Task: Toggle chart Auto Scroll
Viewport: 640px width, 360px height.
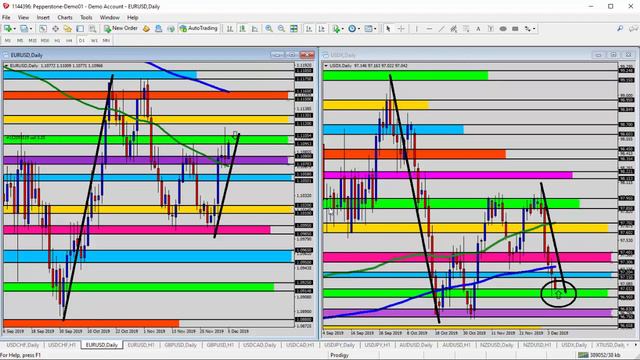Action: [309, 29]
